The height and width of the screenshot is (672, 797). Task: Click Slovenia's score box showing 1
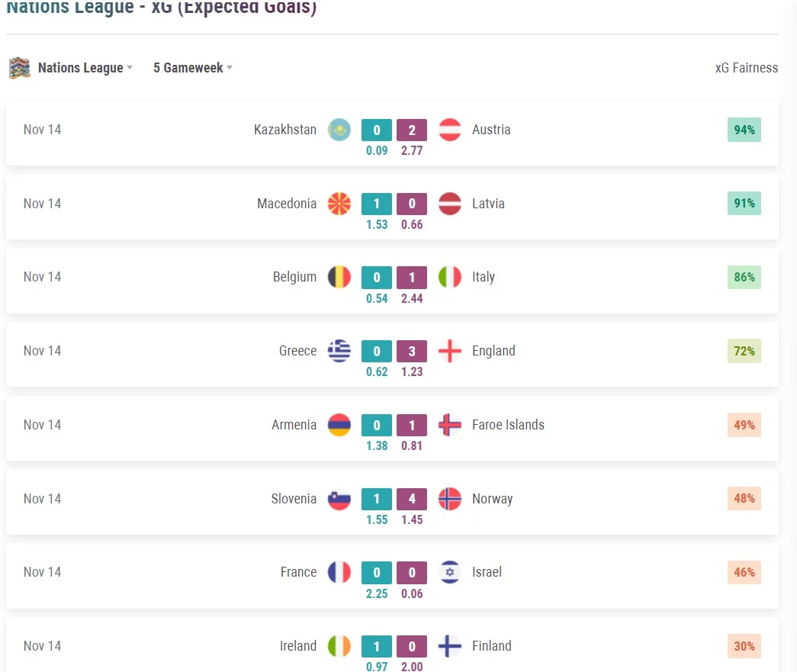tap(377, 499)
